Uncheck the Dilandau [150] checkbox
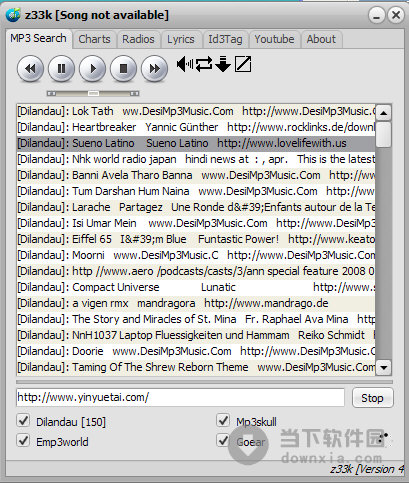Viewport: 409px width, 483px height. click(23, 421)
